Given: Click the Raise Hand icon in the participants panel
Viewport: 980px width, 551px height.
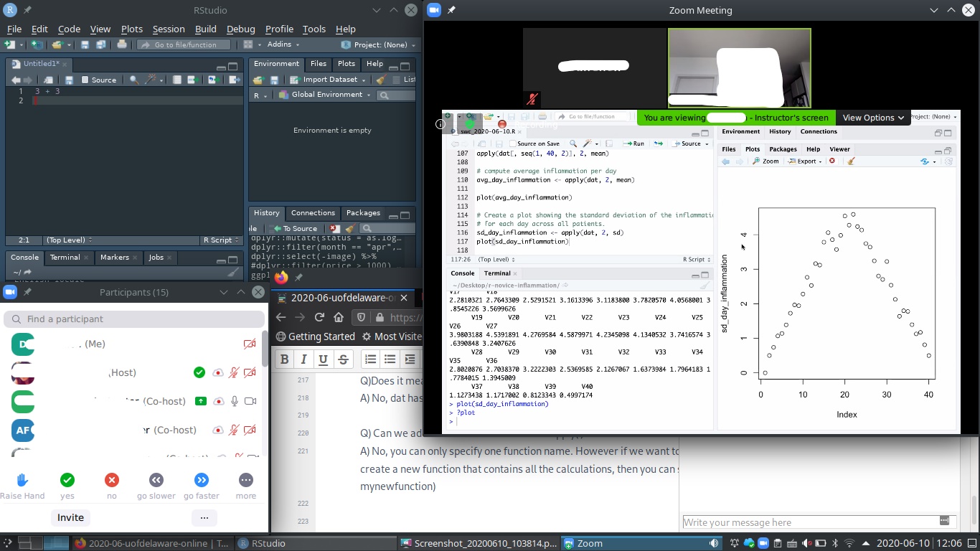Looking at the screenshot, I should [22, 481].
